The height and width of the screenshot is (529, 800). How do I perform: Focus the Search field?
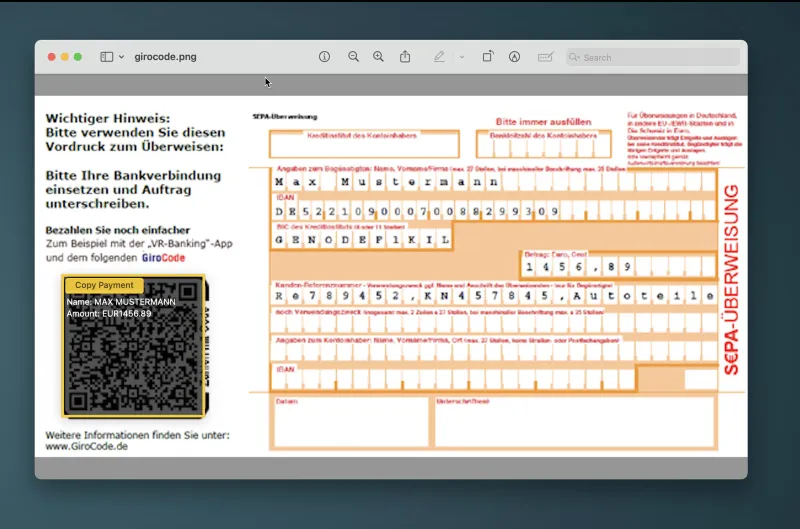(x=653, y=57)
